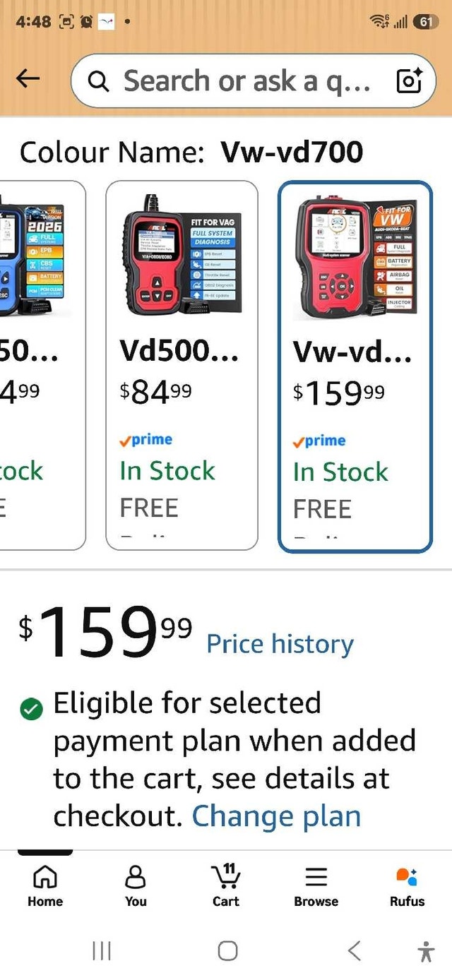
Task: Tap the magnifier search icon
Action: click(x=99, y=82)
